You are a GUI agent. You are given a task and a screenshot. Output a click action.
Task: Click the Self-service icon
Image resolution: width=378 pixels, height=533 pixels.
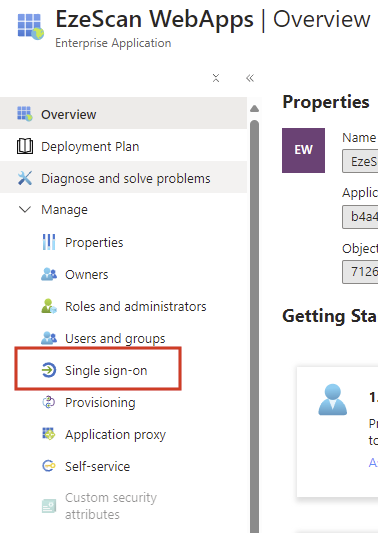49,466
